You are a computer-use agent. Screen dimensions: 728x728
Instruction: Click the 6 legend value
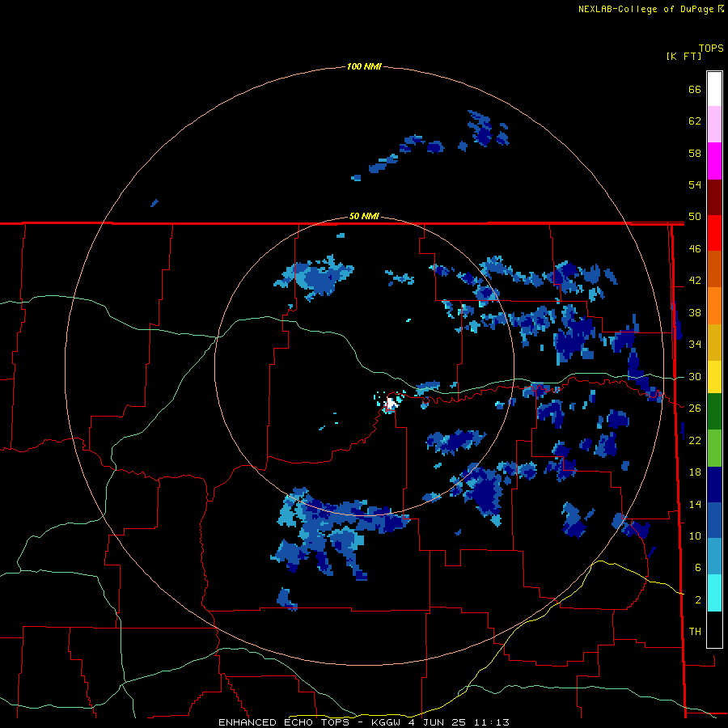pos(698,567)
